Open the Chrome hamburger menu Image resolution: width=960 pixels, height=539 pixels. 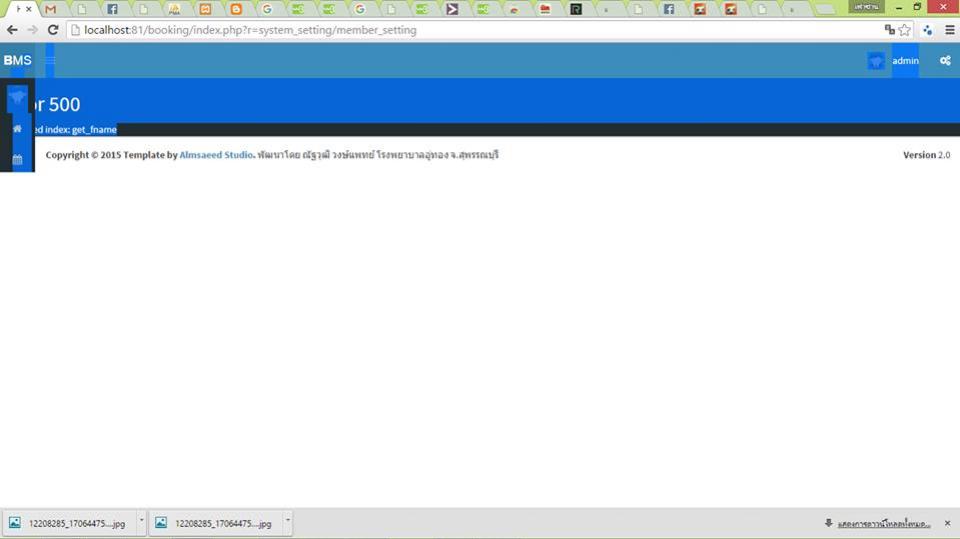point(950,29)
